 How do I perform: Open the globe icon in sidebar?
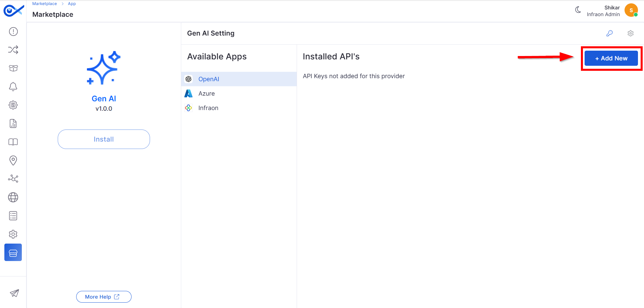pyautogui.click(x=13, y=197)
